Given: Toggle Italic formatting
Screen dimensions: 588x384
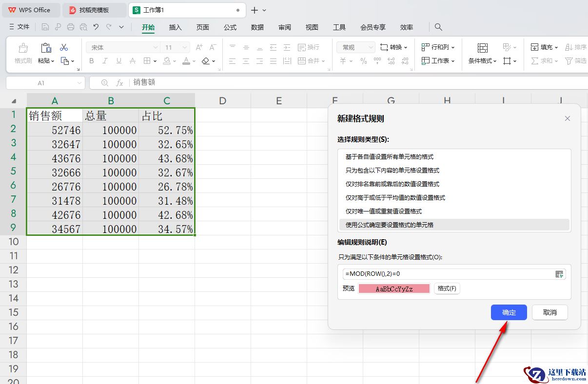Looking at the screenshot, I should tap(105, 61).
